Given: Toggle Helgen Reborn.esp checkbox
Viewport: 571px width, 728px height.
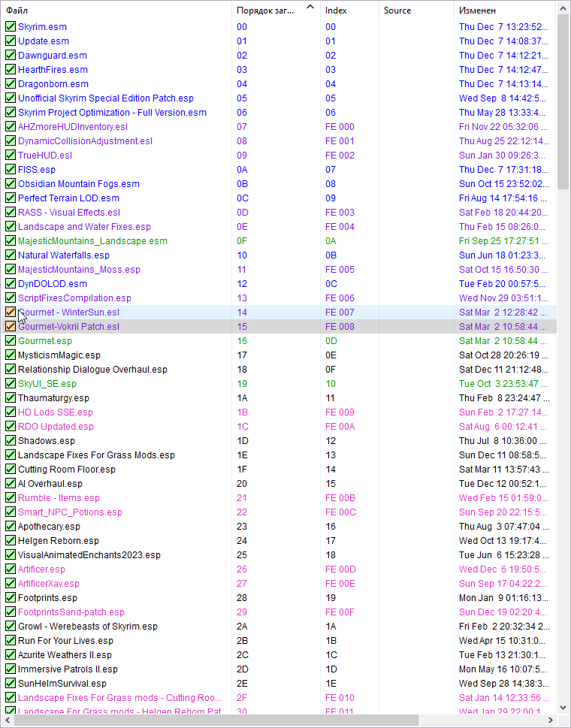Looking at the screenshot, I should [11, 541].
